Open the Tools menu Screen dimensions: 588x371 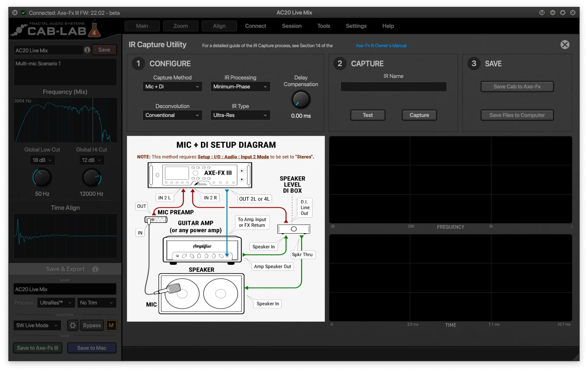[x=324, y=26]
